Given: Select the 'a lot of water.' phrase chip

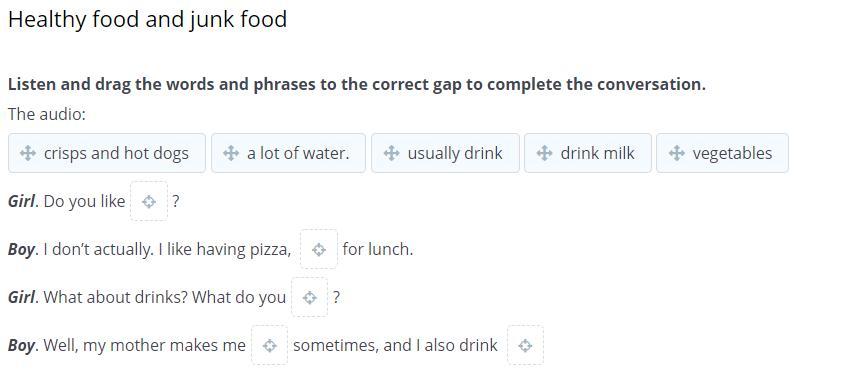Looking at the screenshot, I should [x=288, y=153].
